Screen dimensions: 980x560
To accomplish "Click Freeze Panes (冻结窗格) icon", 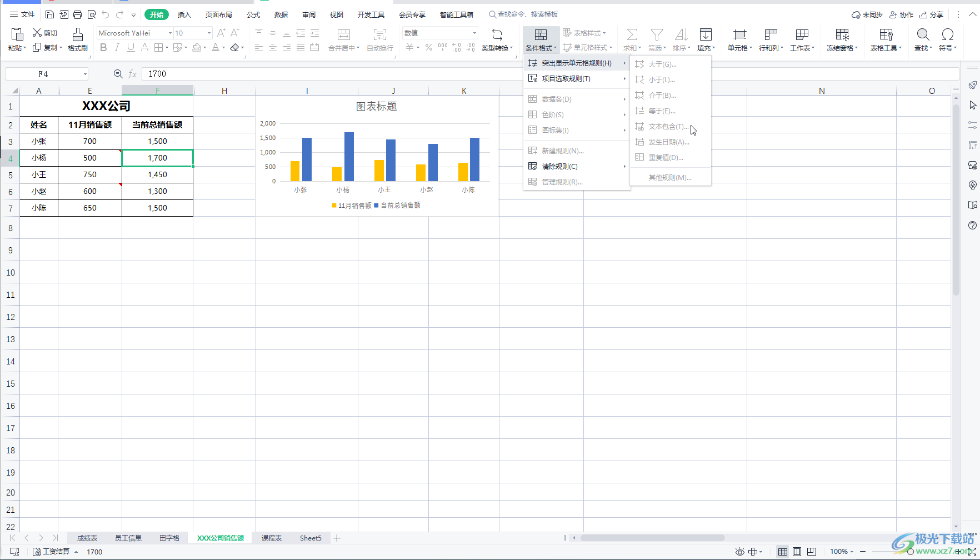I will click(842, 35).
